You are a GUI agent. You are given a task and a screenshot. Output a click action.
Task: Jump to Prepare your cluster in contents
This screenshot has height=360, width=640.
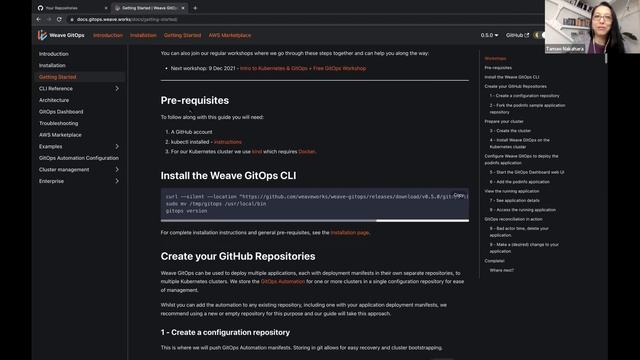coord(504,122)
